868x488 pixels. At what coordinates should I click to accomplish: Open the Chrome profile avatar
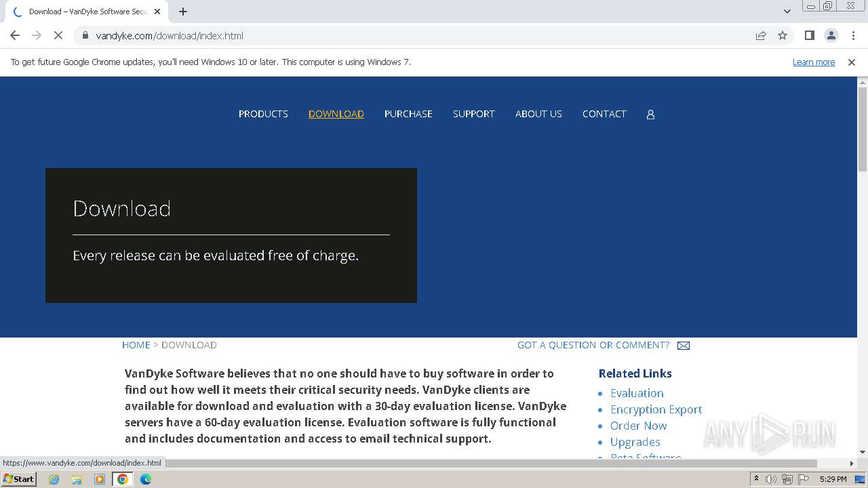click(831, 35)
